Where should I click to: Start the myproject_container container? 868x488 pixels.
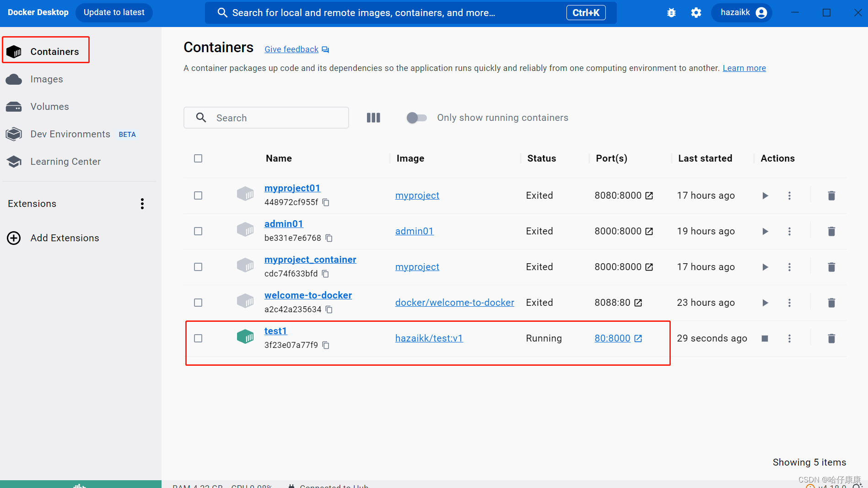click(765, 267)
